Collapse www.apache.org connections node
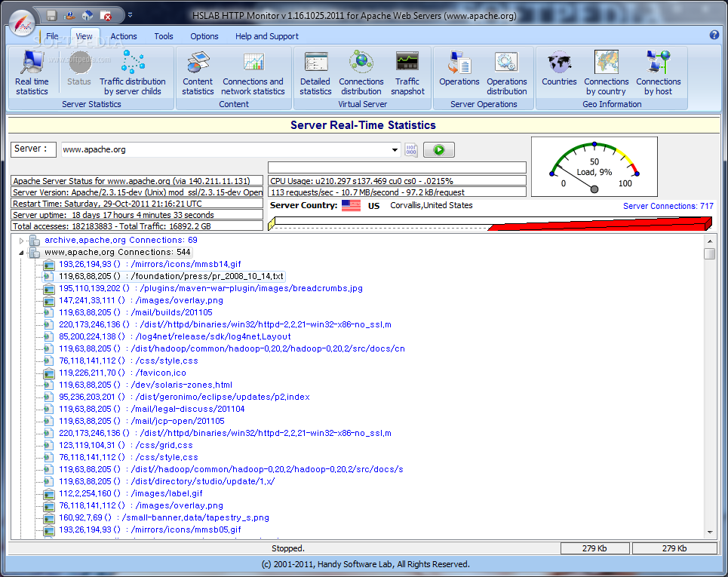Viewport: 728px width, 577px height. coord(21,253)
